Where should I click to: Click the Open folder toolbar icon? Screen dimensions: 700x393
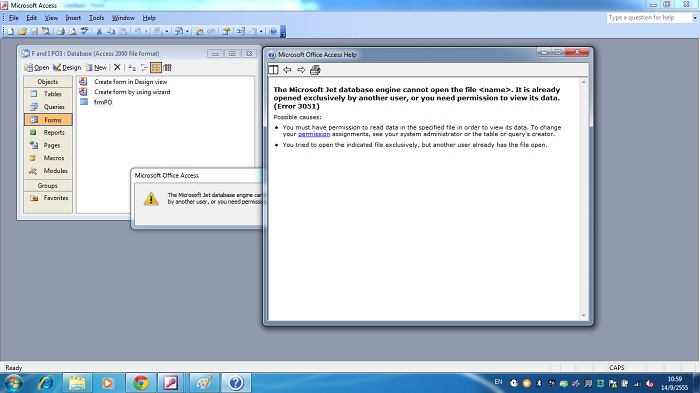coord(22,31)
